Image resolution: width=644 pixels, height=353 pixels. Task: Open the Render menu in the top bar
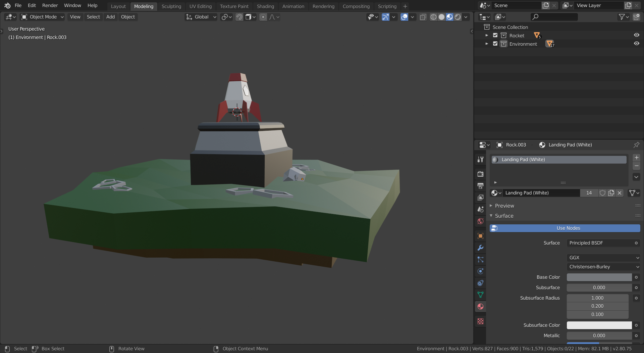tap(50, 5)
